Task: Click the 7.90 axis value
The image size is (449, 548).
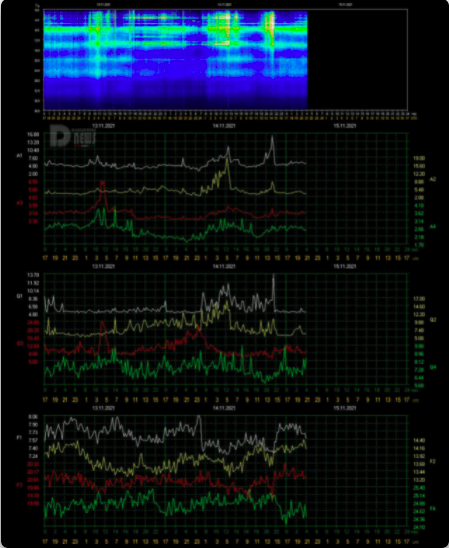Action: point(33,424)
